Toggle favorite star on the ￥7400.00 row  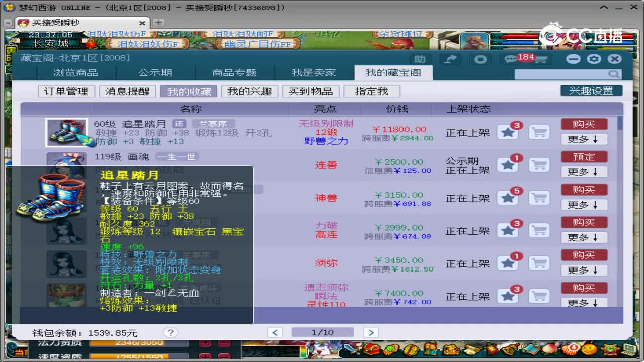pos(508,296)
